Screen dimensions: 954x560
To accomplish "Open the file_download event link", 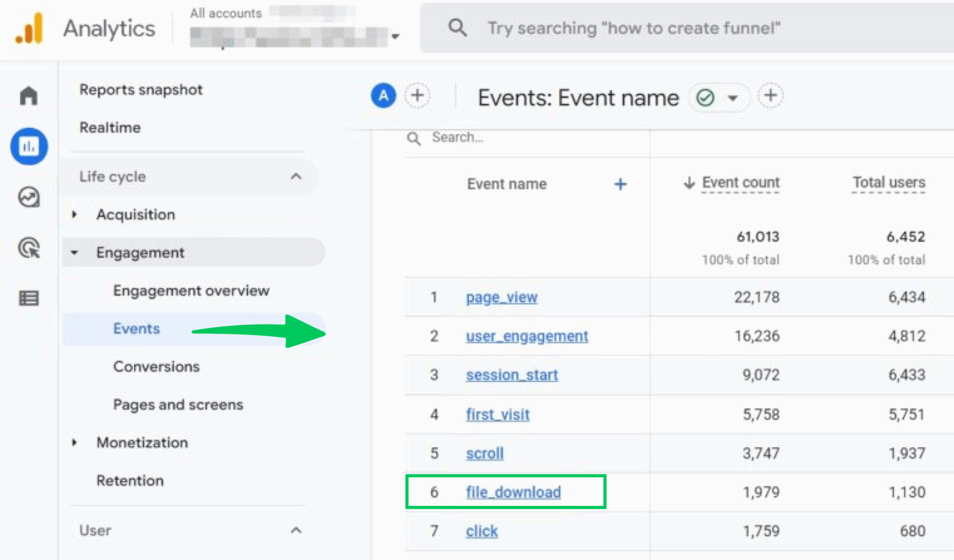I will tap(513, 492).
